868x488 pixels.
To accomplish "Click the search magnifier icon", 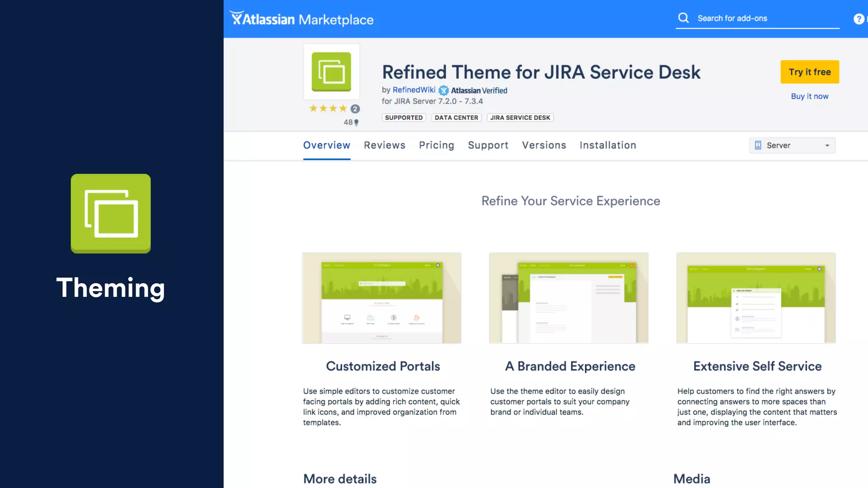I will click(x=683, y=18).
